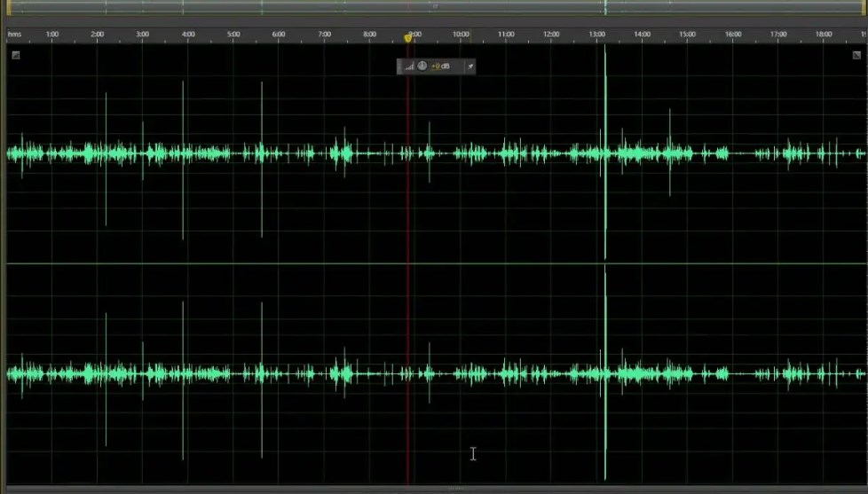Click the 3:00 mark on the time ruler
Viewport: 868px width, 494px height.
click(143, 35)
